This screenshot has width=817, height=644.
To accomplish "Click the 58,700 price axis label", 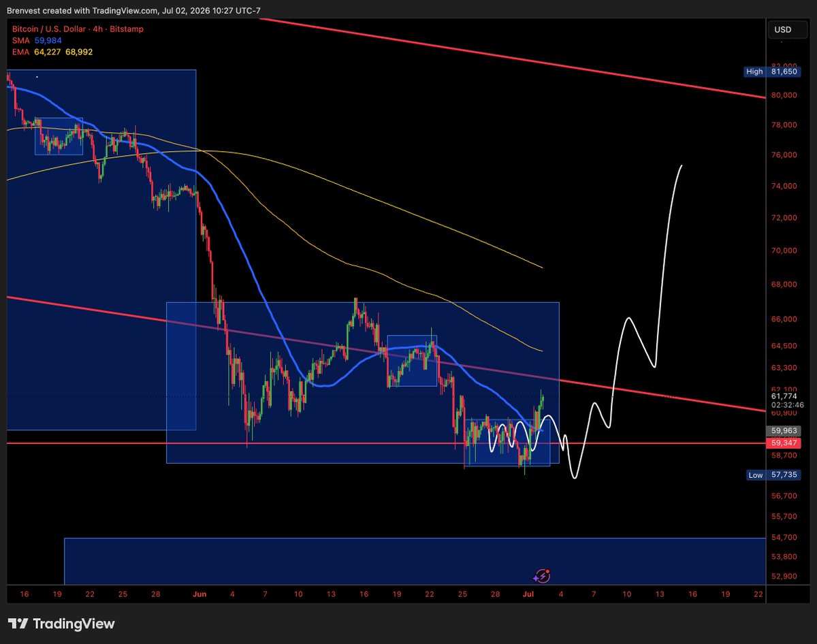I will coord(784,455).
